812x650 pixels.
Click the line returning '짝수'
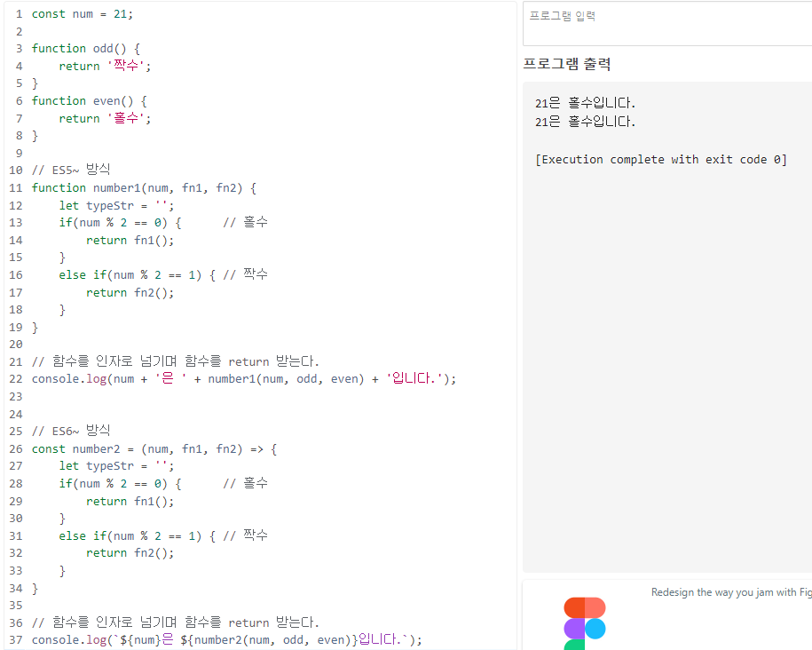pyautogui.click(x=105, y=66)
